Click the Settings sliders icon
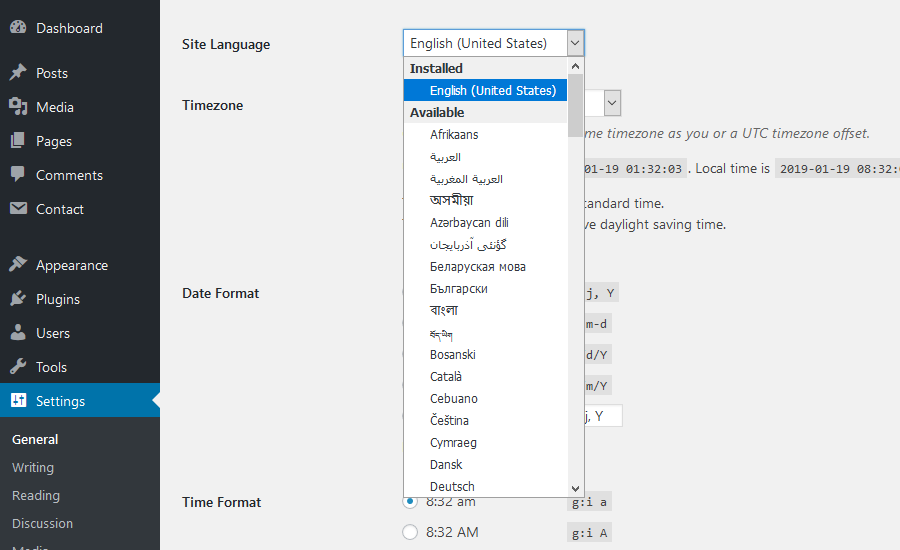The image size is (900, 550). [x=18, y=400]
